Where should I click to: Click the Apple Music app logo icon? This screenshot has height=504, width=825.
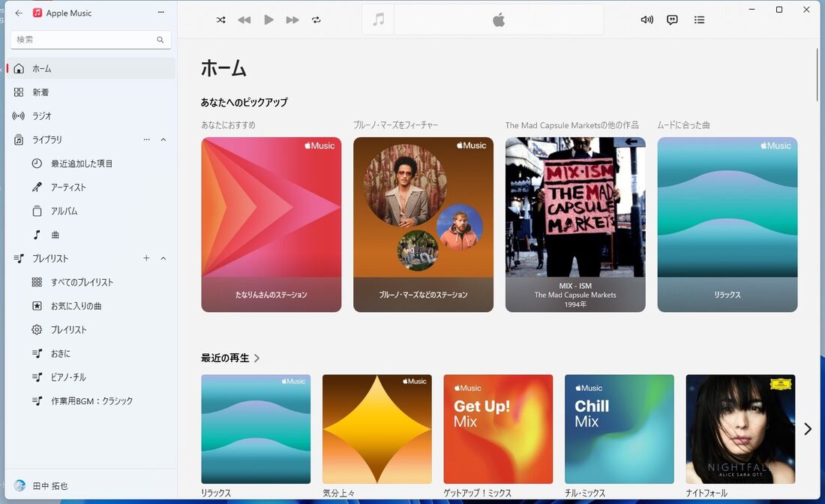(37, 13)
